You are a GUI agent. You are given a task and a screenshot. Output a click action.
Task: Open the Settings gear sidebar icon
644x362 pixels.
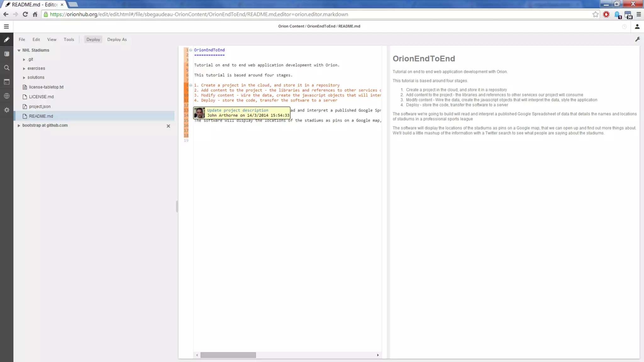pyautogui.click(x=7, y=110)
